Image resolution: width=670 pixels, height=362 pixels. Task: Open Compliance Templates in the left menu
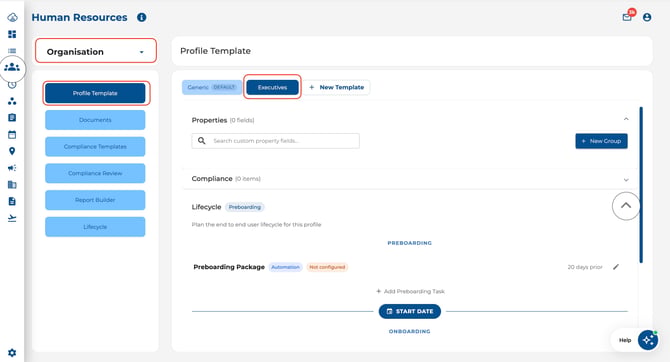(x=95, y=147)
